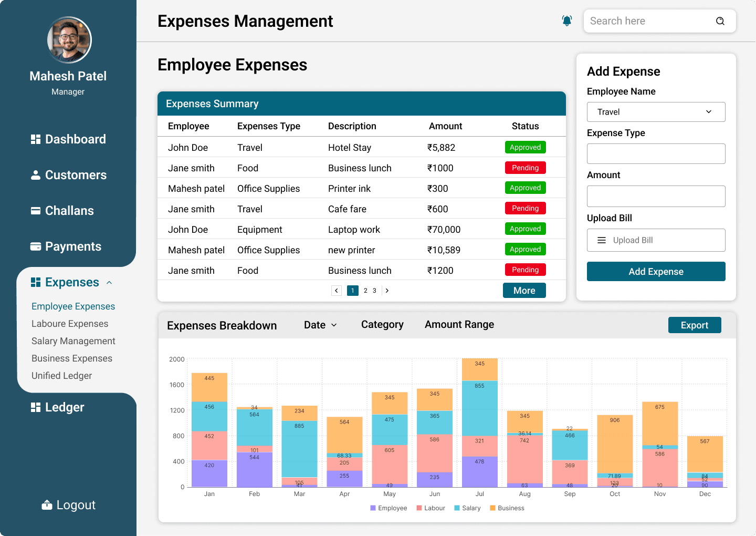This screenshot has height=536, width=756.
Task: Toggle Business series in chart legend
Action: point(507,508)
